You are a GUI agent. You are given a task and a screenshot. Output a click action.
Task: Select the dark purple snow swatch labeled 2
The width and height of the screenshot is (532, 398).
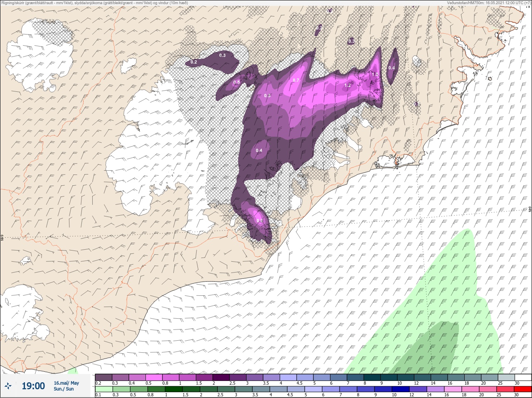point(221,377)
